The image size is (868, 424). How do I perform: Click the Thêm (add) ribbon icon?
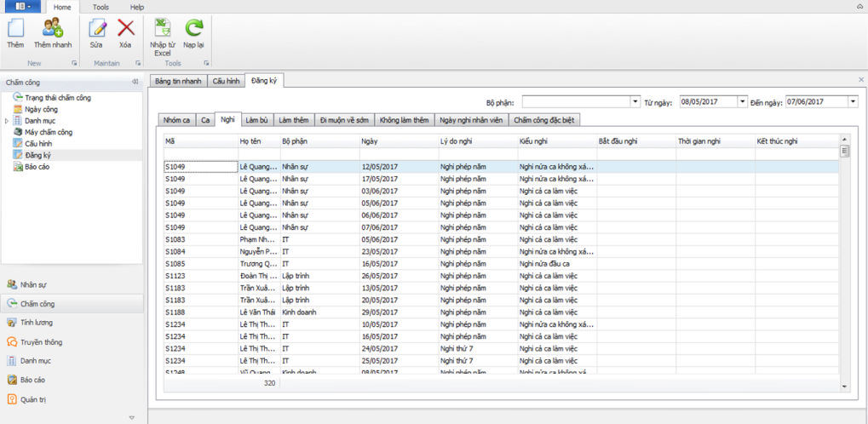(15, 29)
